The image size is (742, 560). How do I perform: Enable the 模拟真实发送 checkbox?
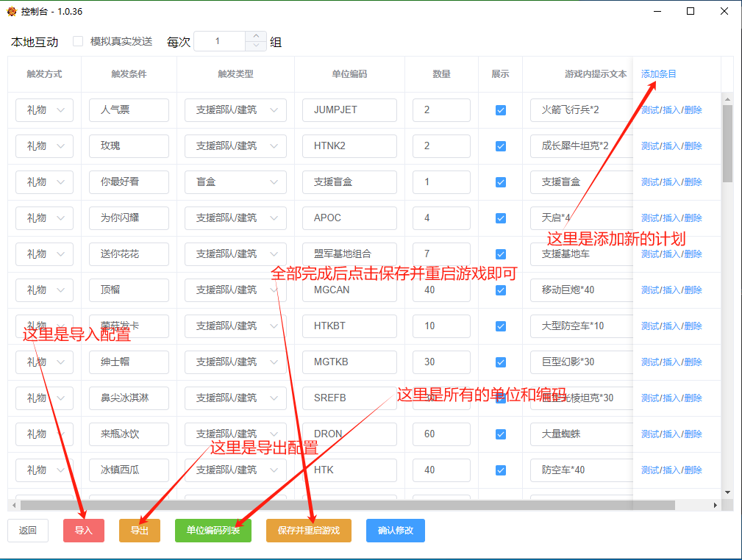77,41
